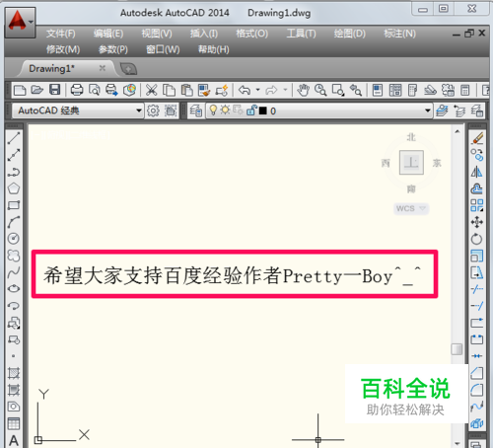This screenshot has width=493, height=448.
Task: Click the new drawing tab plus button
Action: pyautogui.click(x=128, y=69)
